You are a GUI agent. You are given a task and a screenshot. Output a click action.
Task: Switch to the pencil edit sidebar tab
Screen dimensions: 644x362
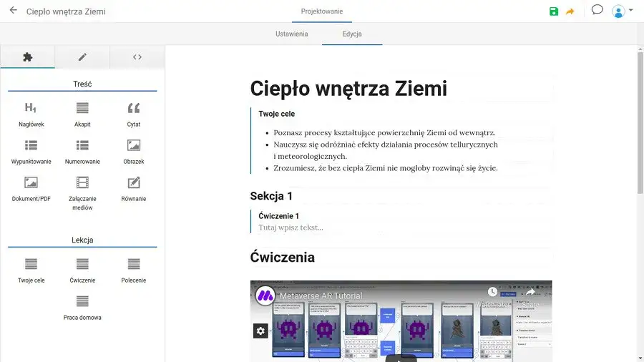coord(82,57)
